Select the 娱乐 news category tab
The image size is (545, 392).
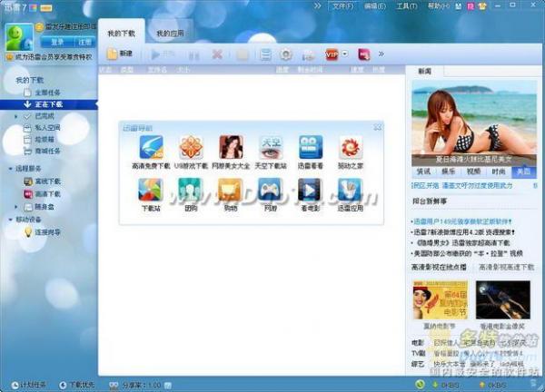pyautogui.click(x=449, y=171)
